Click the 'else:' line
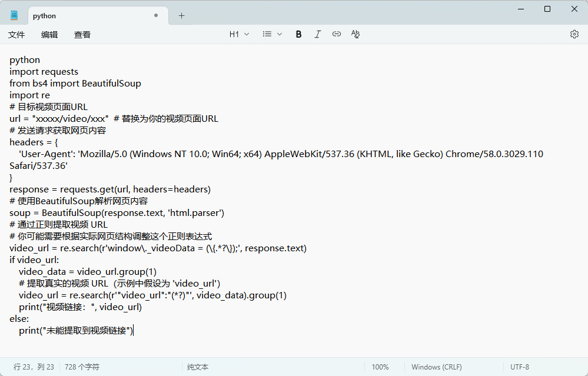The image size is (588, 376). click(x=19, y=319)
